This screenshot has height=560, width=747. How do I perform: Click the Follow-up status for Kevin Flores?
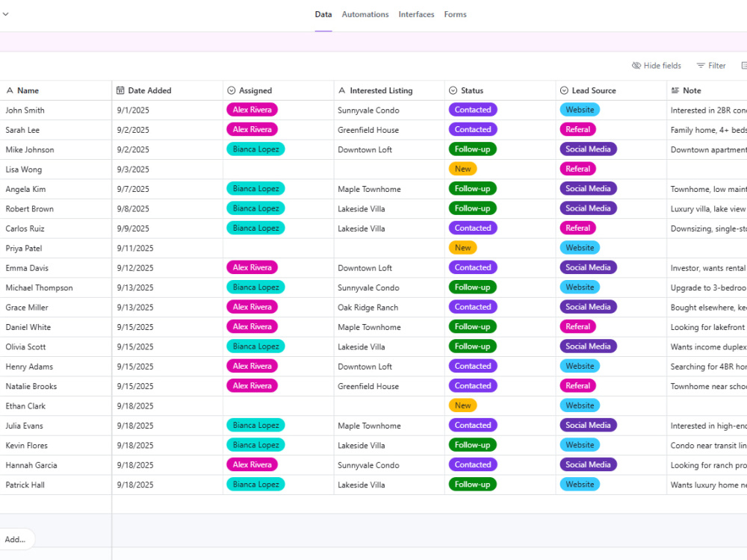[x=473, y=445]
